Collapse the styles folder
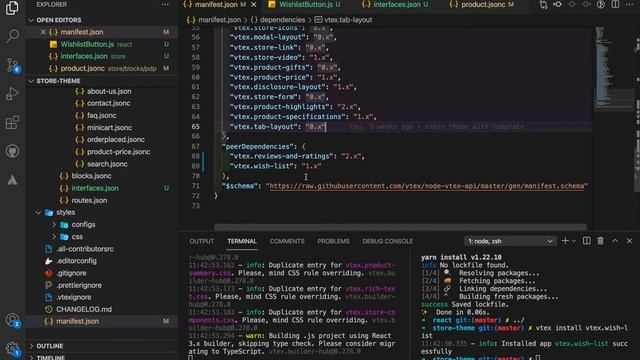Image resolution: width=640 pixels, height=360 pixels. click(x=38, y=212)
